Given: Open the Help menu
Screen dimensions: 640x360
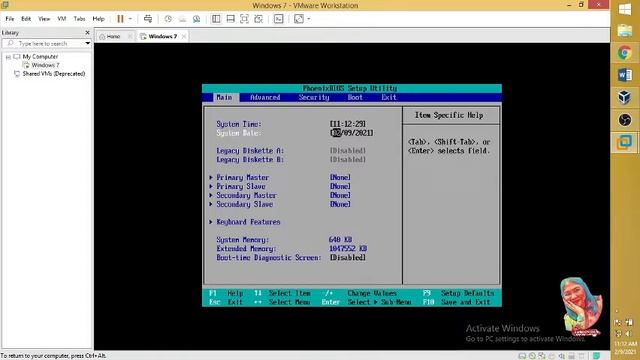Looking at the screenshot, I should pos(98,19).
